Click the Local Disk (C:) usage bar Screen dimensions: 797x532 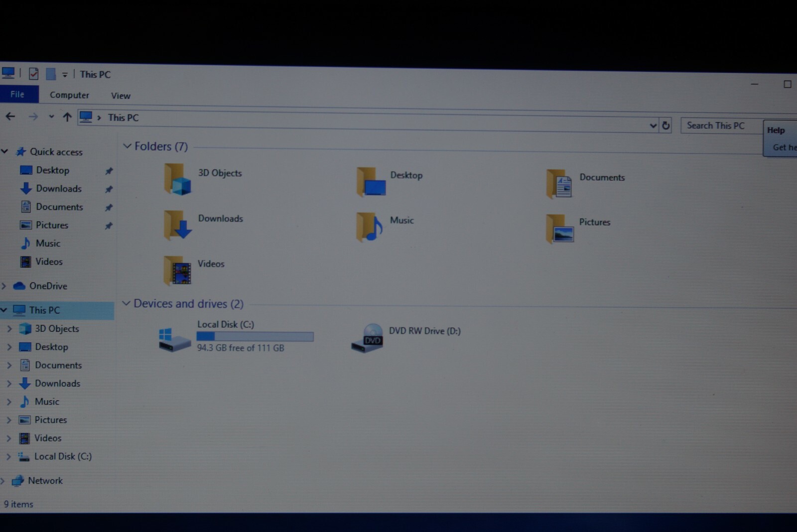click(x=255, y=336)
